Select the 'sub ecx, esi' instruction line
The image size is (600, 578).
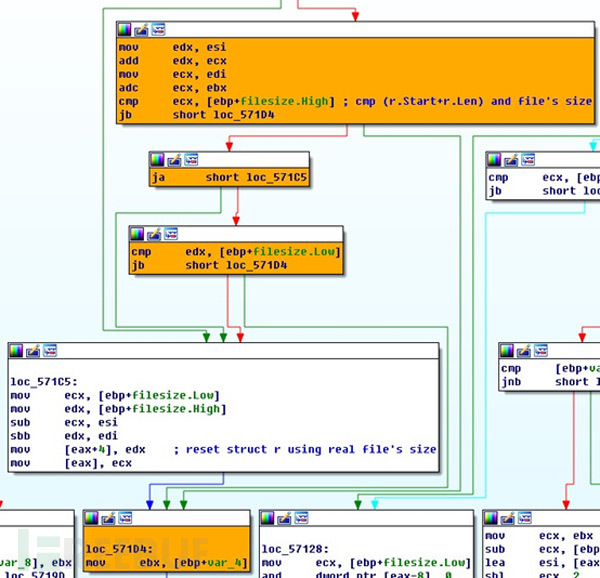click(x=64, y=422)
